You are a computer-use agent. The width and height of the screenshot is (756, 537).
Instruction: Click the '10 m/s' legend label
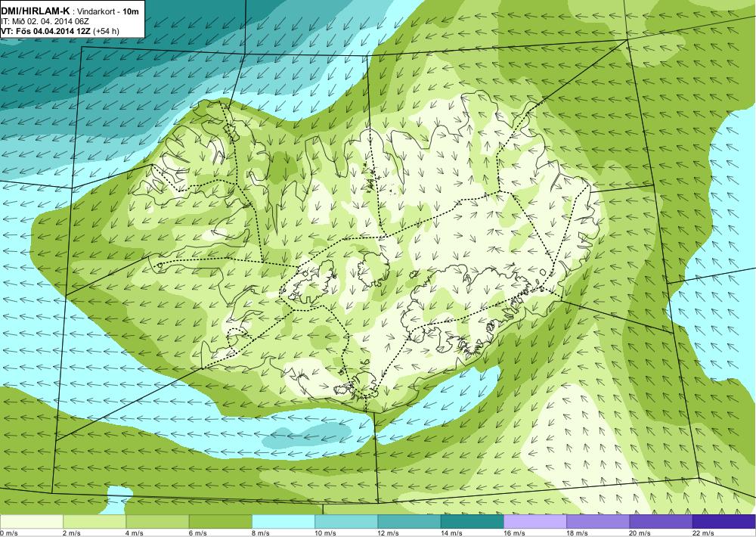coord(326,533)
